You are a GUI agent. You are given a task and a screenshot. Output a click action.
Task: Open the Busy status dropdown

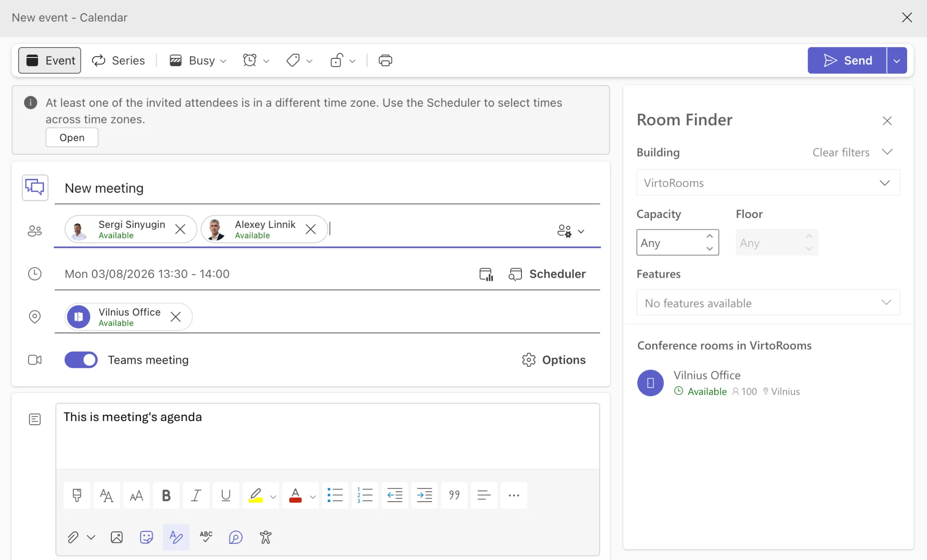[x=198, y=60]
